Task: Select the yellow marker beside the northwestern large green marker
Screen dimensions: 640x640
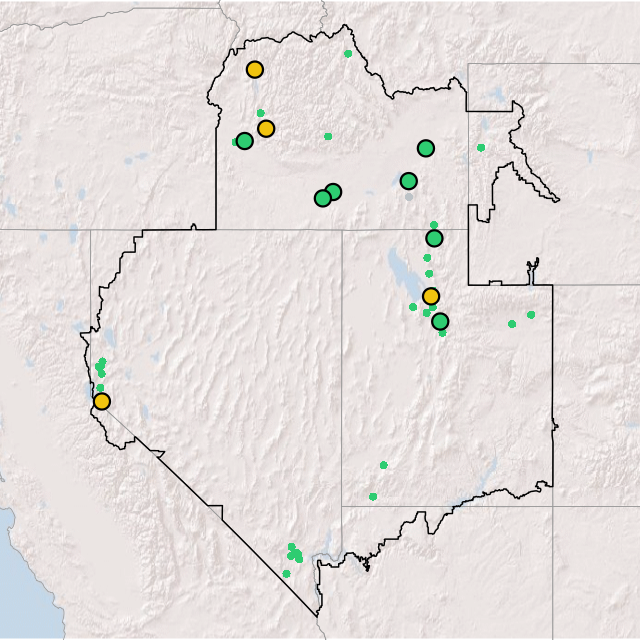Action: (x=266, y=128)
